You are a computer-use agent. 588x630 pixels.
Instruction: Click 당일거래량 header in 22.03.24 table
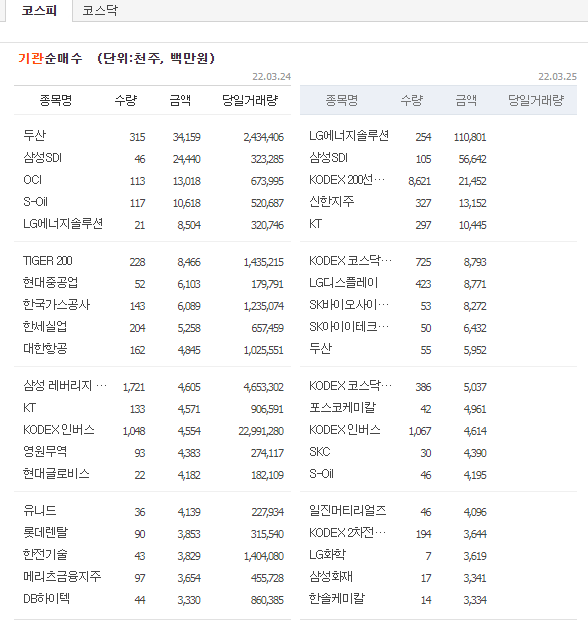[250, 100]
